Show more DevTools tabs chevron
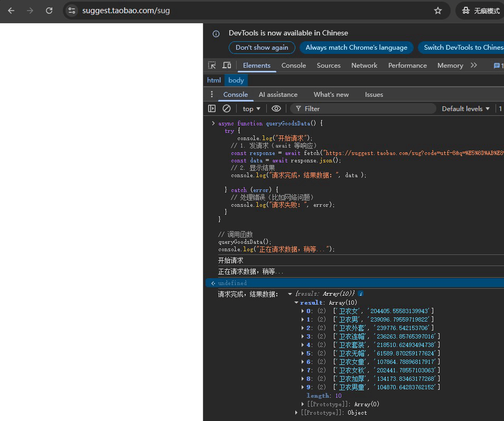This screenshot has width=504, height=421. click(473, 66)
